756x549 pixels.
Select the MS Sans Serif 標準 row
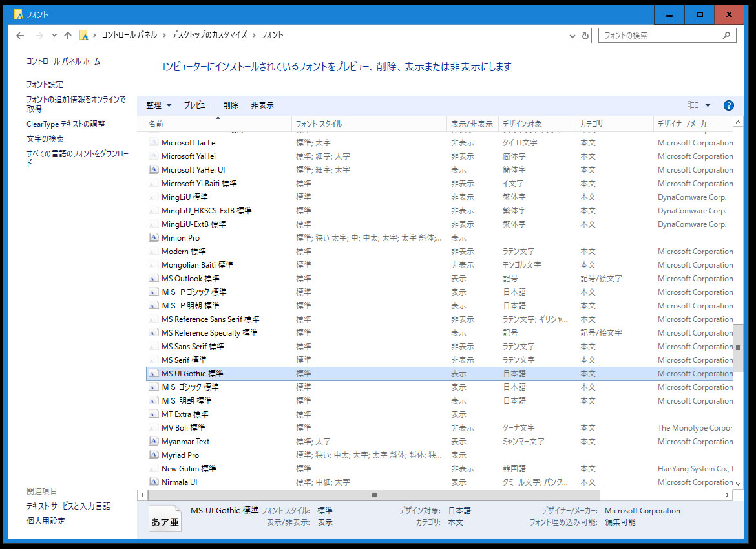(x=439, y=347)
